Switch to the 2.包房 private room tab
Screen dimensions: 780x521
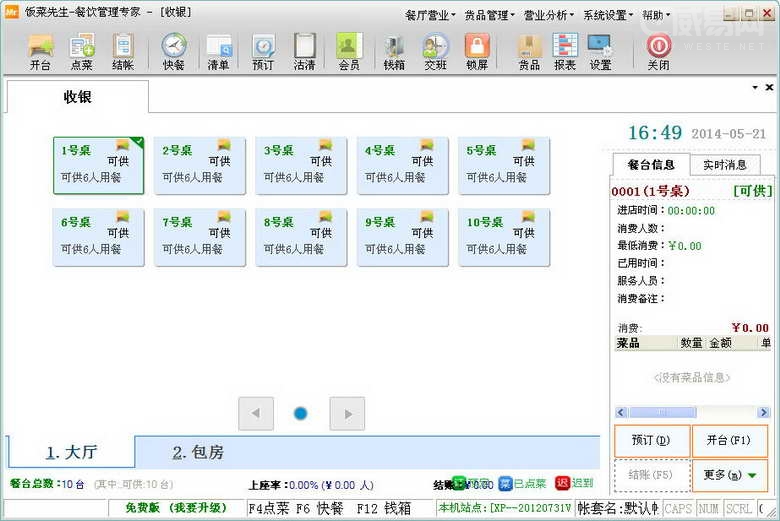pyautogui.click(x=197, y=452)
